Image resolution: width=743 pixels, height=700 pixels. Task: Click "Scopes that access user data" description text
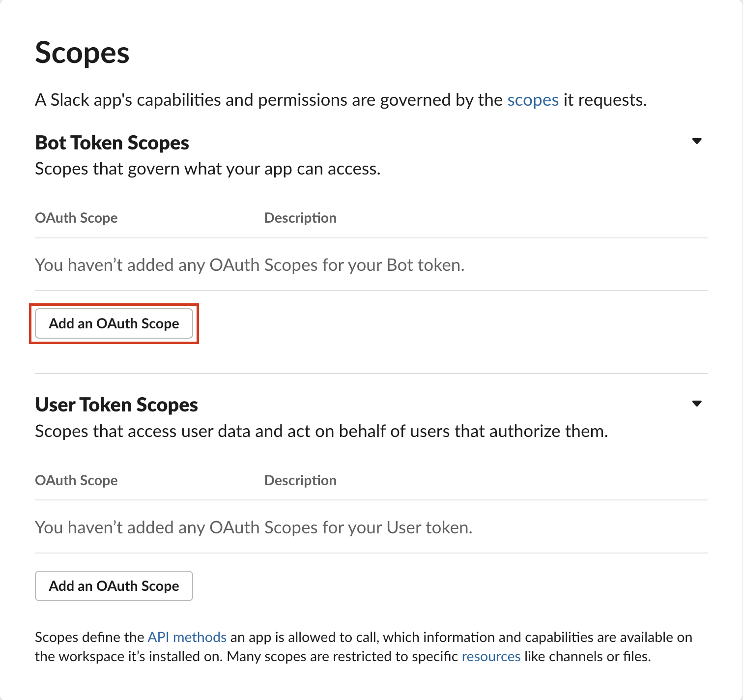(321, 432)
